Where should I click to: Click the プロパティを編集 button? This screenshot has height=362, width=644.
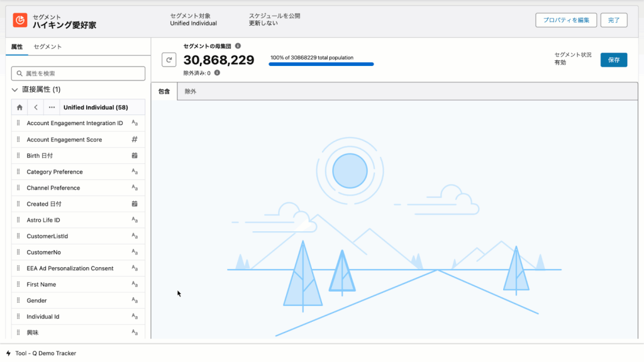click(566, 20)
